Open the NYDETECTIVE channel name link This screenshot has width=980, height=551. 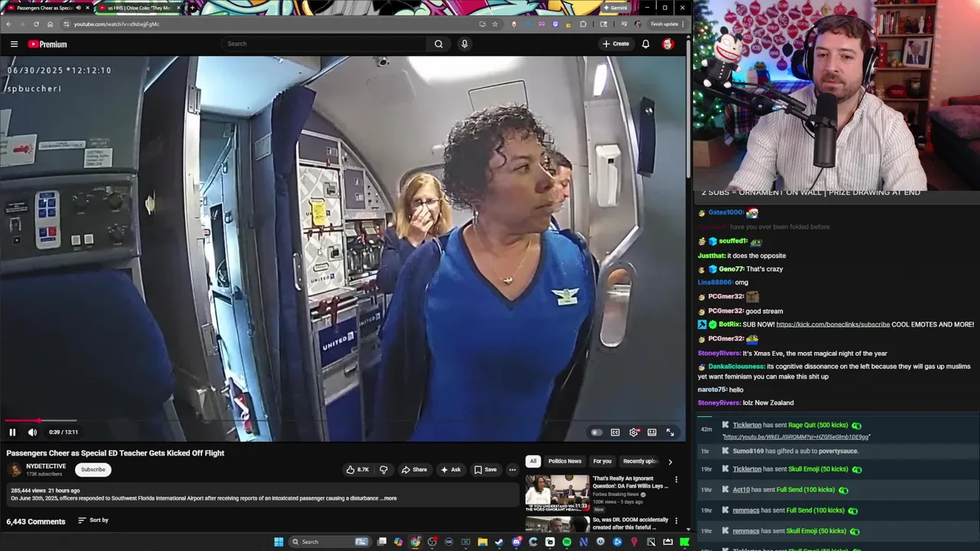(46, 466)
